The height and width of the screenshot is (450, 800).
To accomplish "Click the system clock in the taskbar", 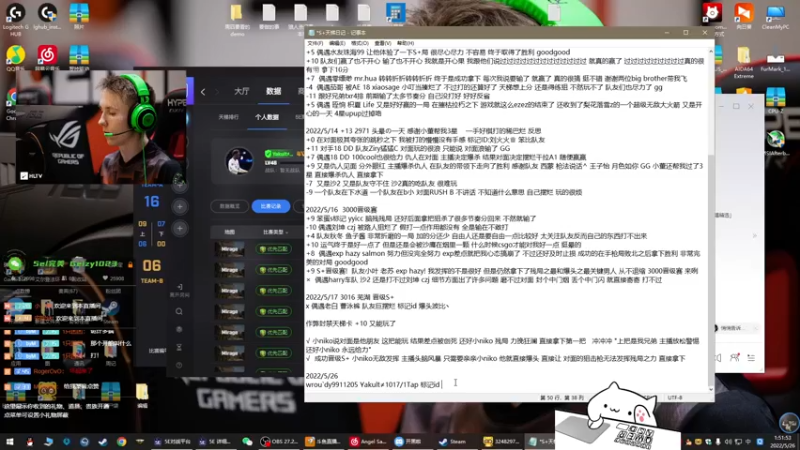I will pyautogui.click(x=783, y=441).
